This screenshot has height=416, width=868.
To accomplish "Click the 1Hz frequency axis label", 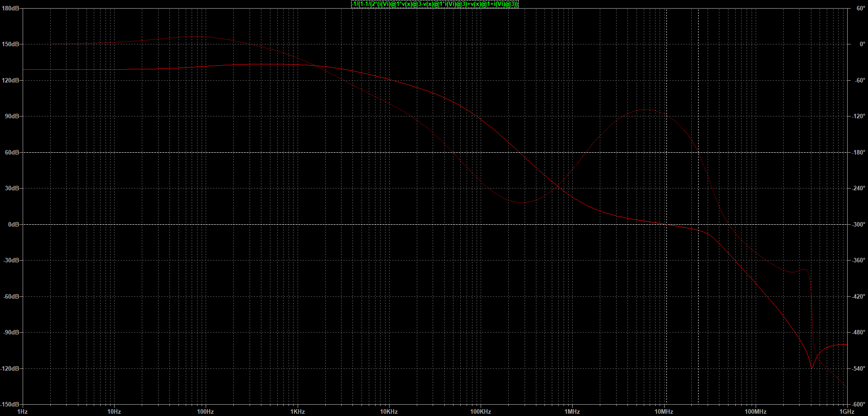I will [22, 411].
